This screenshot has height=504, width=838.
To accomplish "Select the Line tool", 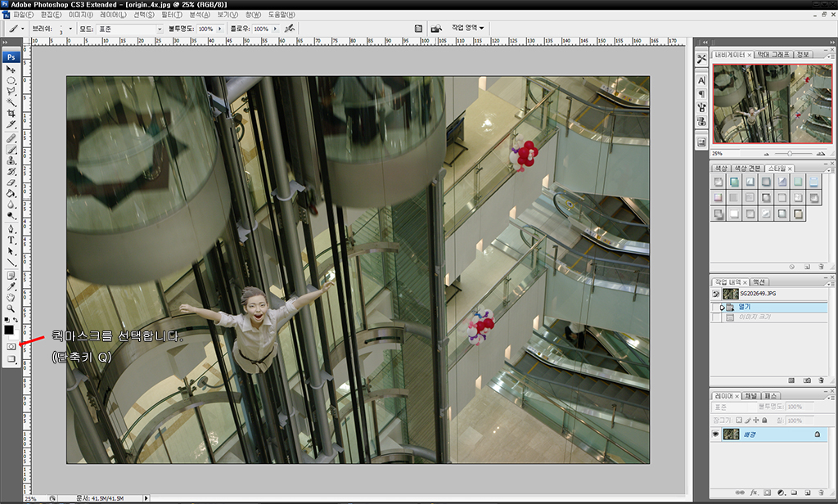I will pos(11,263).
